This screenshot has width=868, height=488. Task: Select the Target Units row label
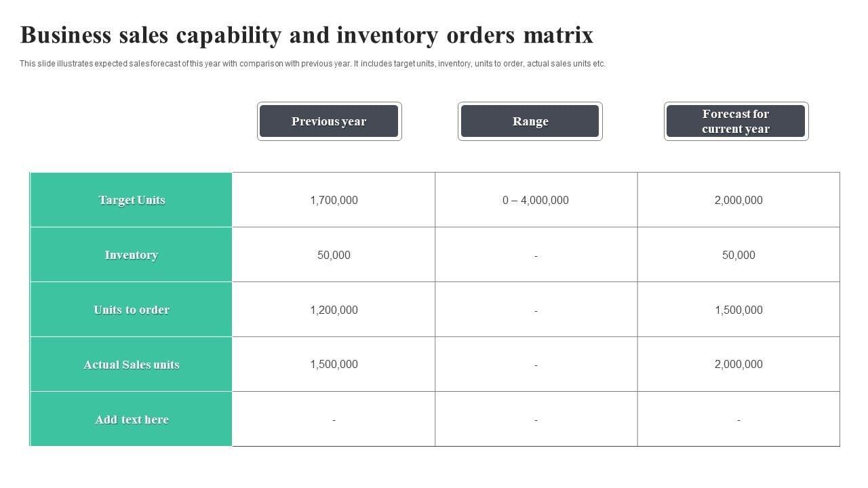pos(132,200)
